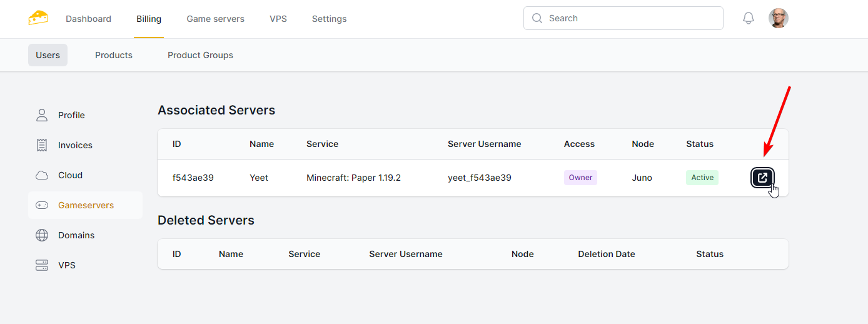Select the Products sub-tab

pos(114,55)
